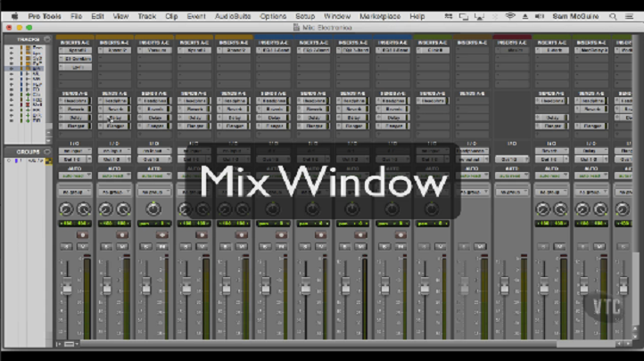Click the volume icon in the menu bar
The height and width of the screenshot is (361, 644).
click(540, 16)
